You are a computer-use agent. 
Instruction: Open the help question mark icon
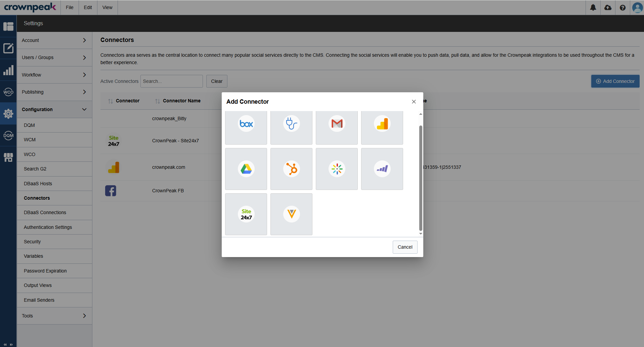pos(622,7)
